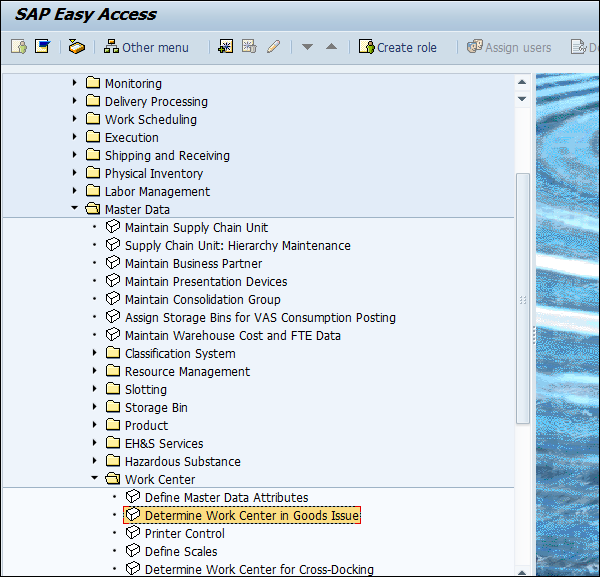This screenshot has width=600, height=577.
Task: Click the cube icon beside Maintain Business Partner
Action: [x=113, y=263]
